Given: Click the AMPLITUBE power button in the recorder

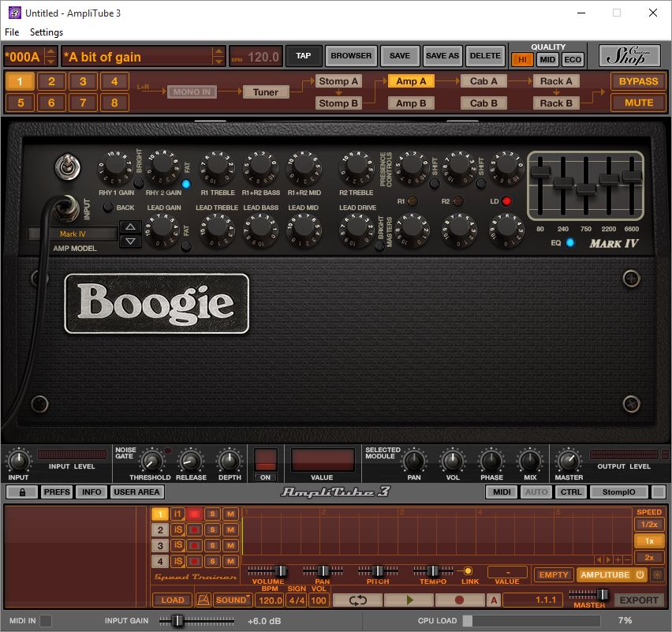Looking at the screenshot, I should 640,574.
